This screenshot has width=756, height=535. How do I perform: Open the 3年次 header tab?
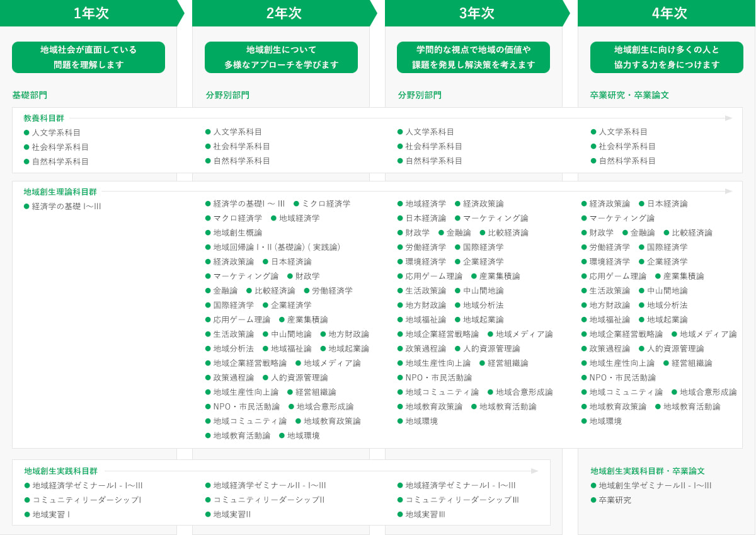[x=476, y=13]
